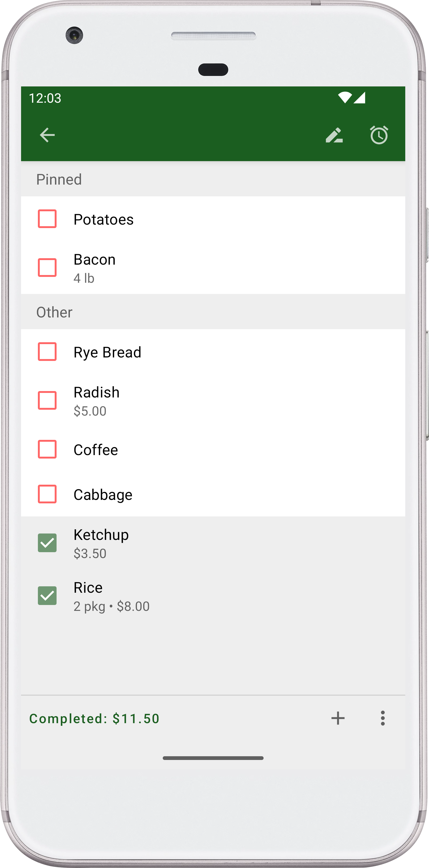Tap the Completed: $11.50 total
The height and width of the screenshot is (868, 429).
pos(94,719)
